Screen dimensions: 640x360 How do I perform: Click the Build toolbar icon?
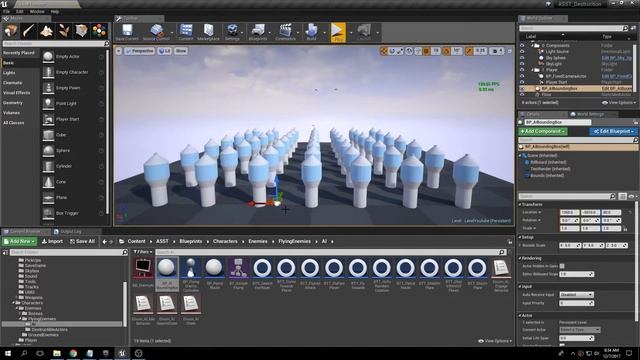point(311,32)
